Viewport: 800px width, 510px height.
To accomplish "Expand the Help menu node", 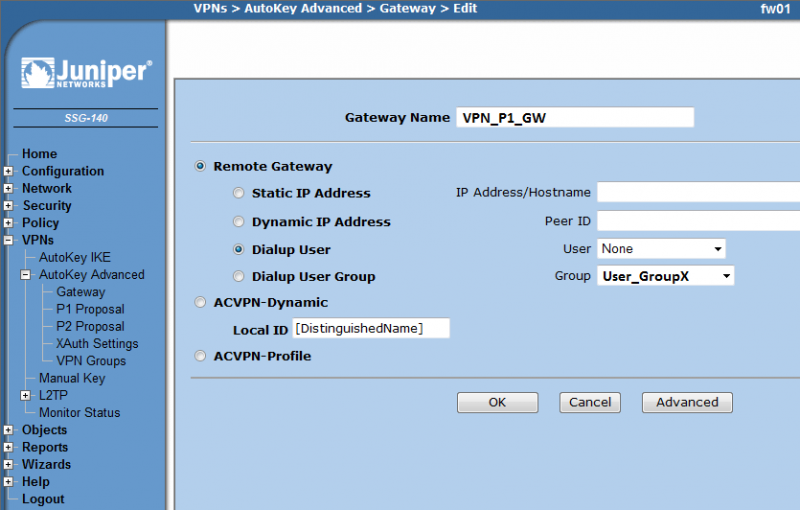I will 8,482.
